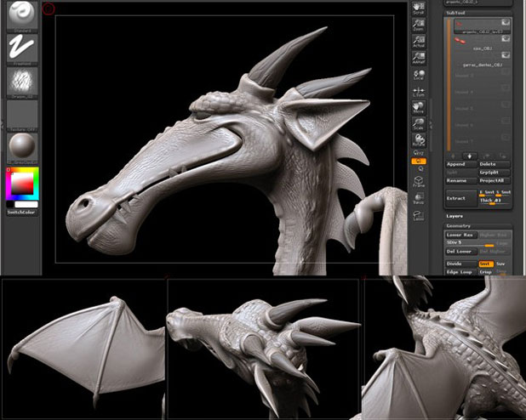Open the FreeHand stroke type
This screenshot has width=526, height=420.
point(22,50)
